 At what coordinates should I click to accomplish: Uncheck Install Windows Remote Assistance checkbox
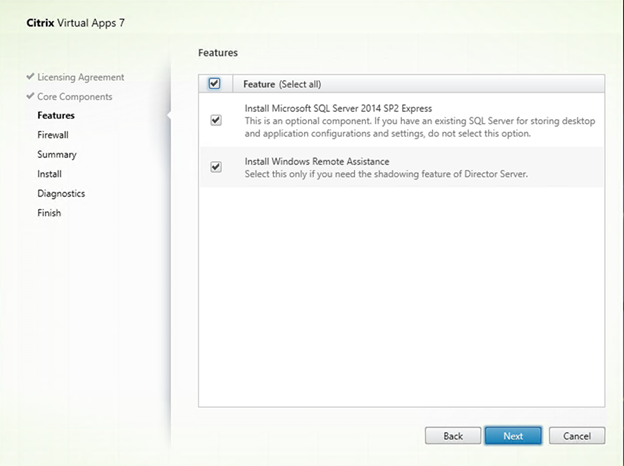click(x=216, y=167)
